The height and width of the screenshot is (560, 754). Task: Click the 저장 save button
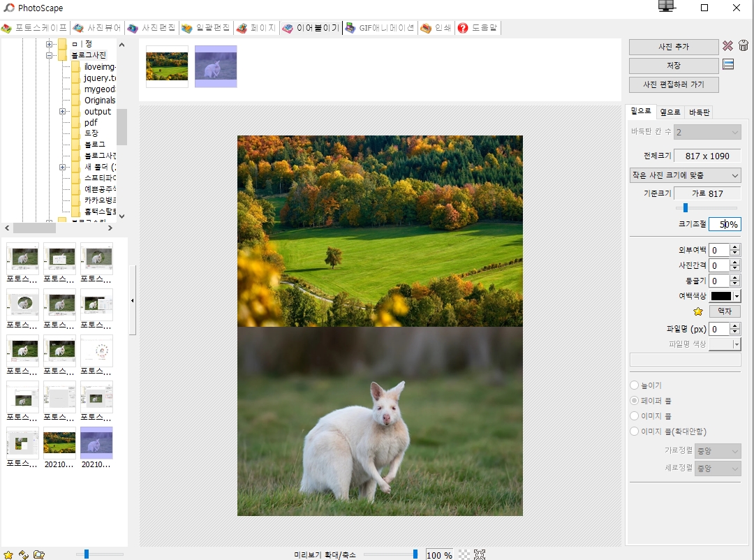point(674,66)
